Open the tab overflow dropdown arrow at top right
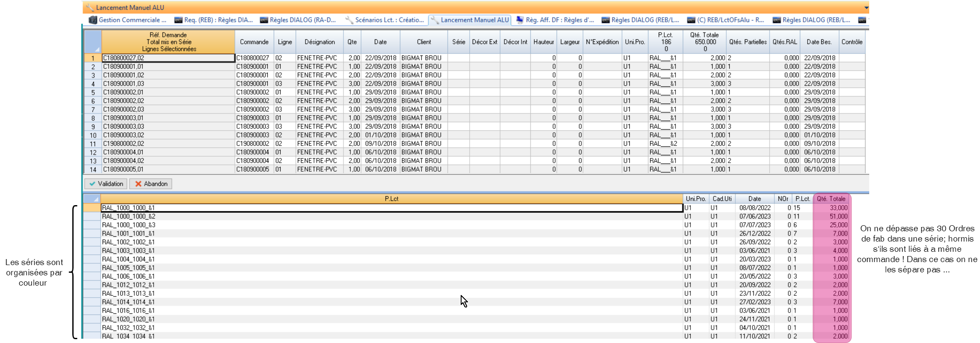 866,8
